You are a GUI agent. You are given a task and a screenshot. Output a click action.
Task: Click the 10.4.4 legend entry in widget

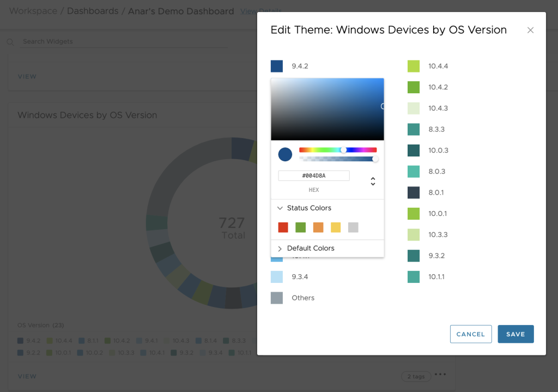(x=59, y=341)
